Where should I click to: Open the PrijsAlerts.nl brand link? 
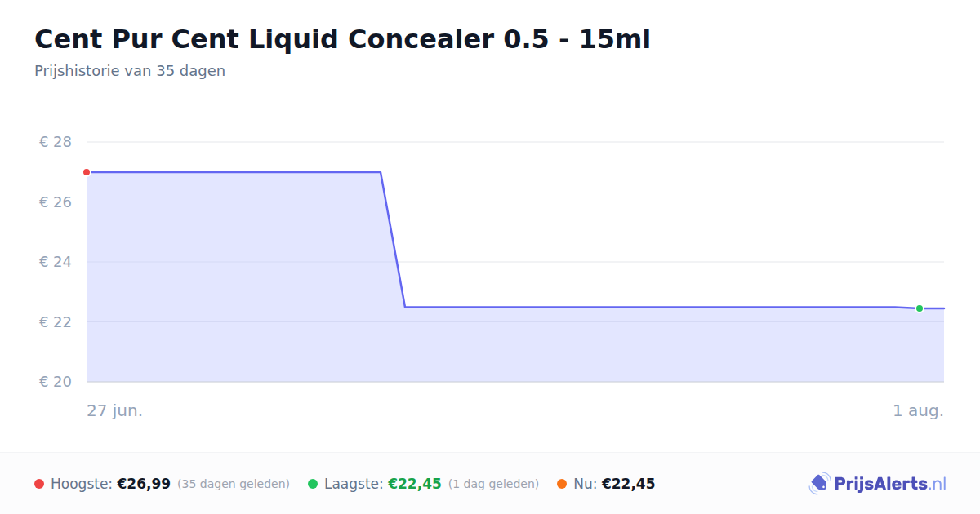coord(877,484)
